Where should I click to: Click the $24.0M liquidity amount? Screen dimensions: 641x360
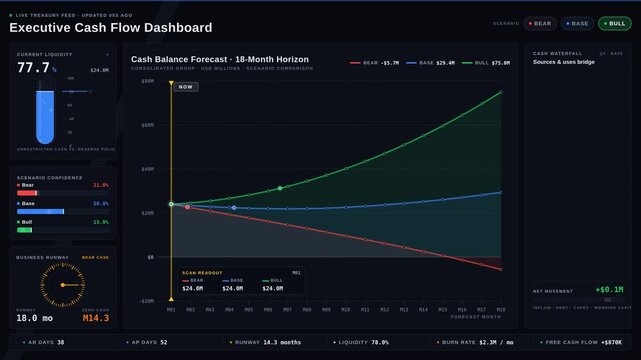tap(99, 70)
